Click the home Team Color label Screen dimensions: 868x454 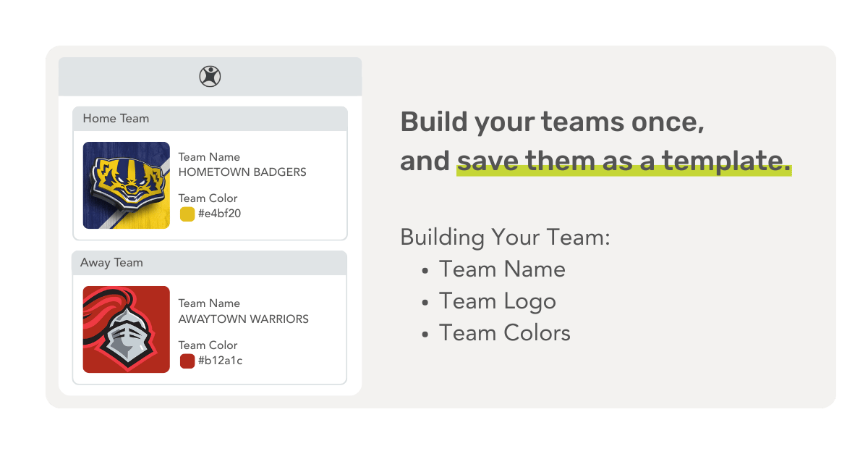coord(208,198)
